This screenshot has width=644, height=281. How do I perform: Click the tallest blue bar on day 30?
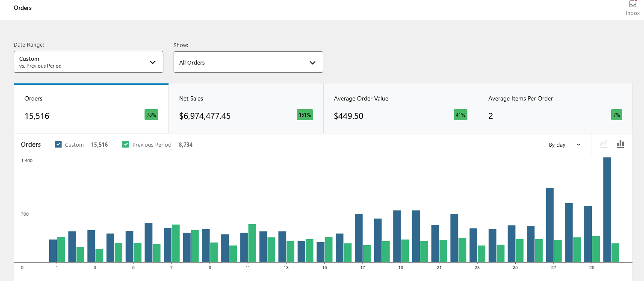click(x=607, y=210)
